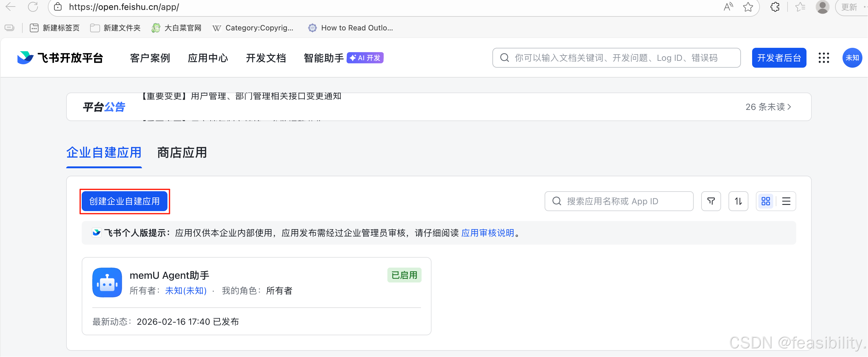Click the favorites star in the address bar
The height and width of the screenshot is (357, 868).
[x=749, y=7]
